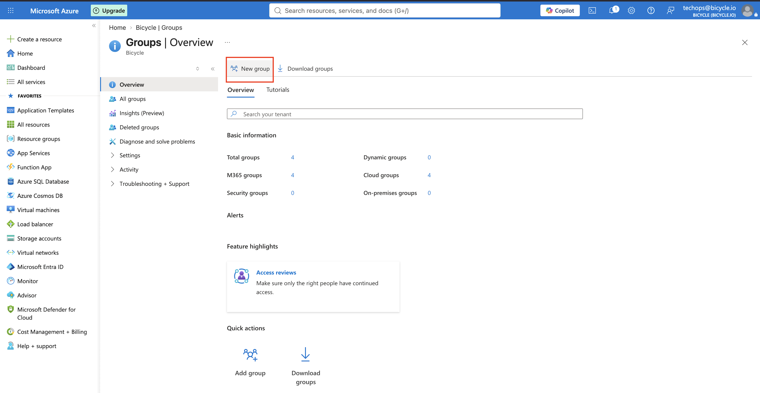Open Microsoft Entra ID
This screenshot has width=760, height=393.
35,267
